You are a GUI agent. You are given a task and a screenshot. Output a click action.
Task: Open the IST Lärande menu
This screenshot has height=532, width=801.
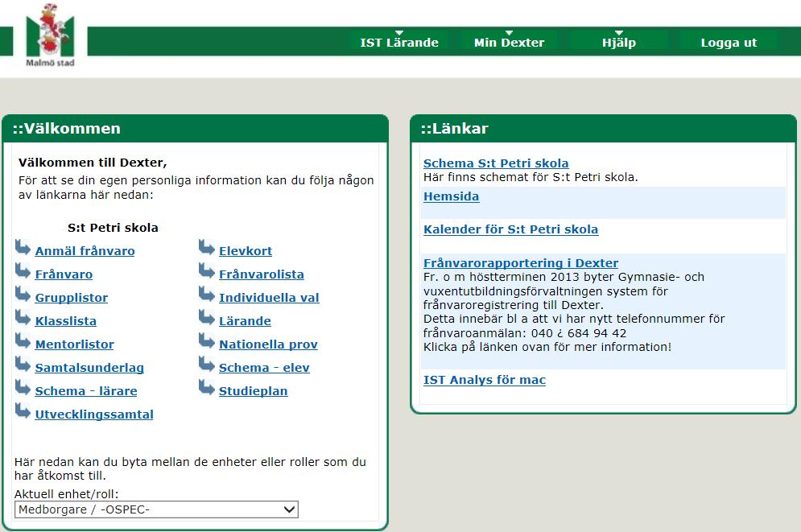click(x=399, y=42)
